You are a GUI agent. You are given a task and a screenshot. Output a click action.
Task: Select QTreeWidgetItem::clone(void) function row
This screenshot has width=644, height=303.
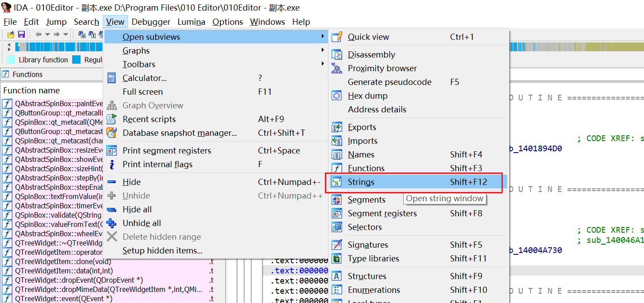[x=107, y=261]
